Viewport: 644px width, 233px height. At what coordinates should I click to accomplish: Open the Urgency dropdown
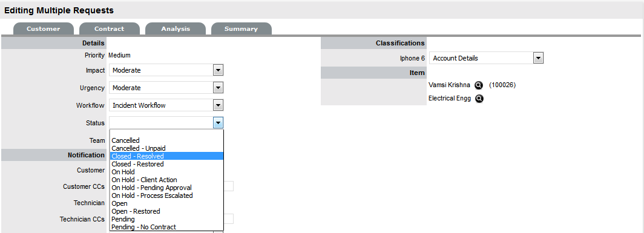[x=218, y=88]
